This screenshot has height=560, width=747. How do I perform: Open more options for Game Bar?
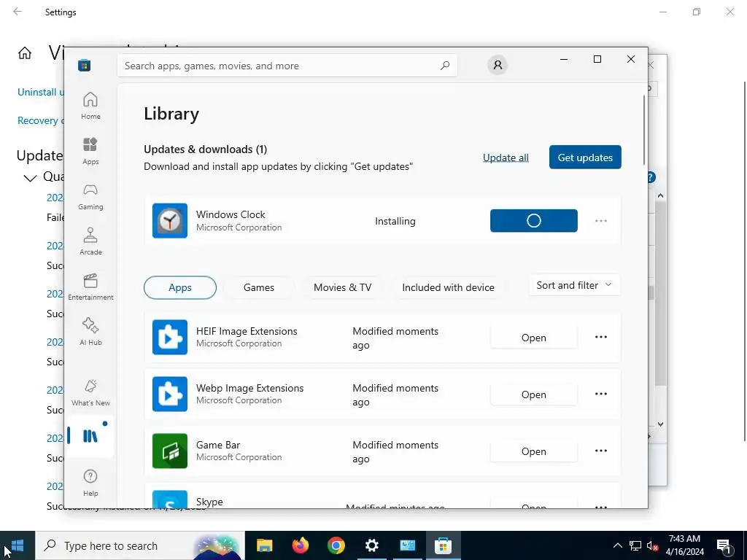[x=601, y=451]
